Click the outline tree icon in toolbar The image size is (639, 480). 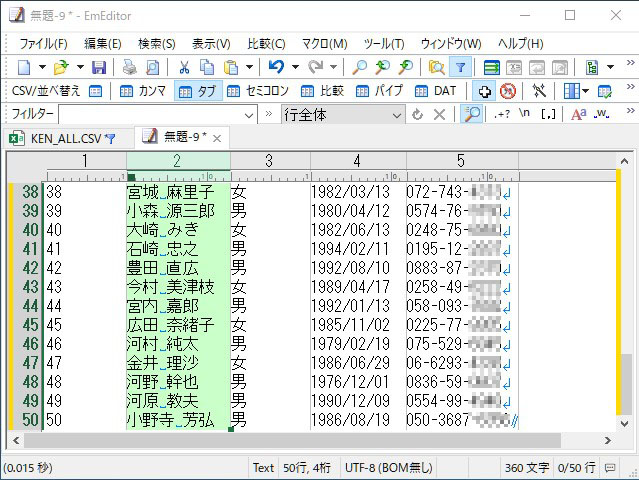pos(592,67)
